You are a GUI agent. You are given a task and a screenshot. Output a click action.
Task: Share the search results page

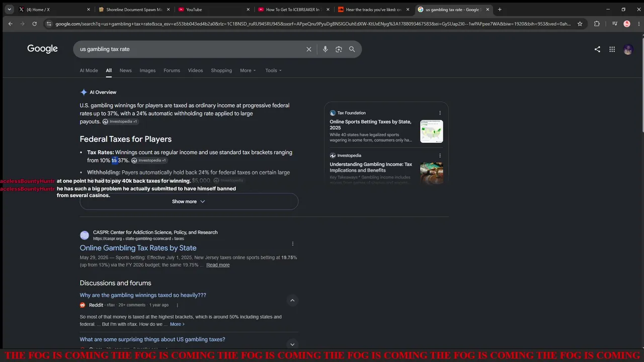pyautogui.click(x=597, y=49)
